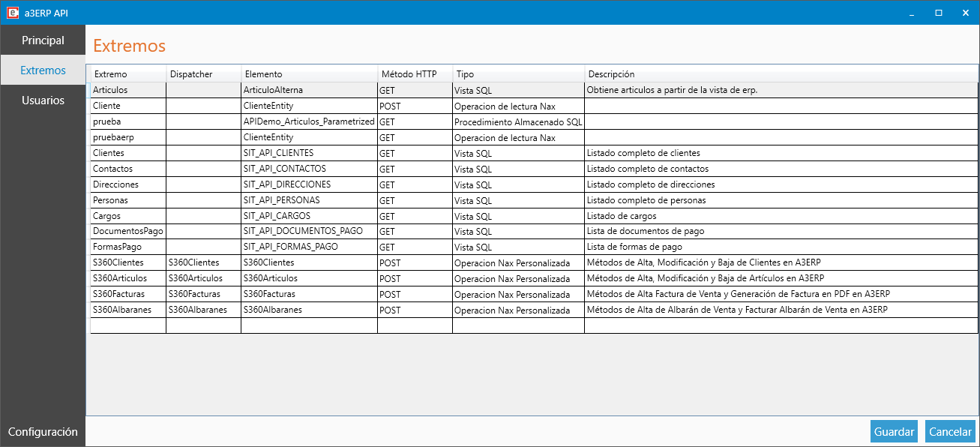Click the SIT_API_CONTACTOS element cell
Viewport: 980px width, 447px height.
click(x=310, y=169)
